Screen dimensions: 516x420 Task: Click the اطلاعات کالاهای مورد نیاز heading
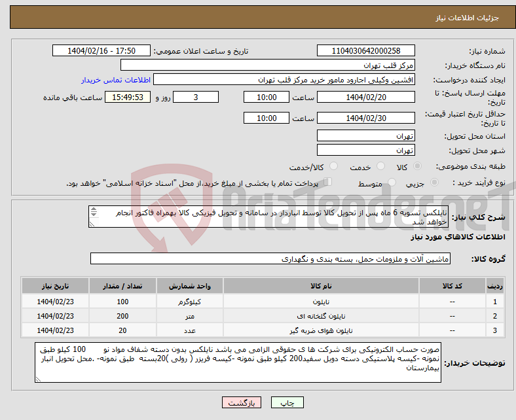pyautogui.click(x=458, y=237)
